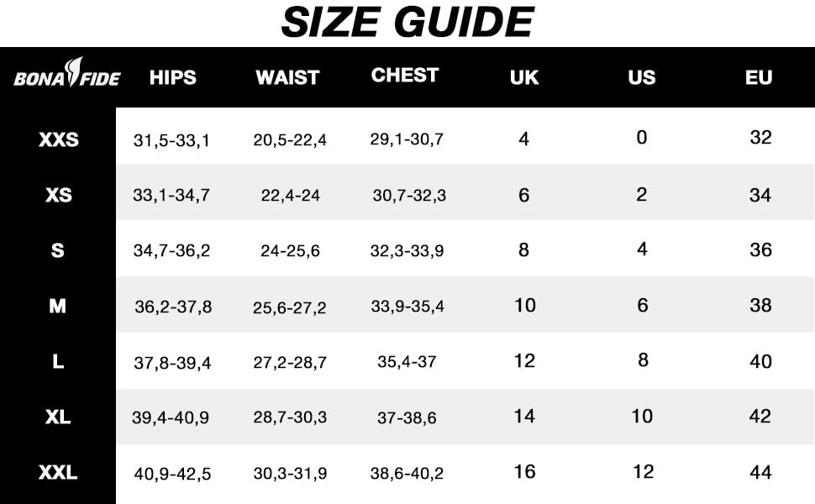This screenshot has height=504, width=815.
Task: Select the HIPS column header
Action: 172,78
